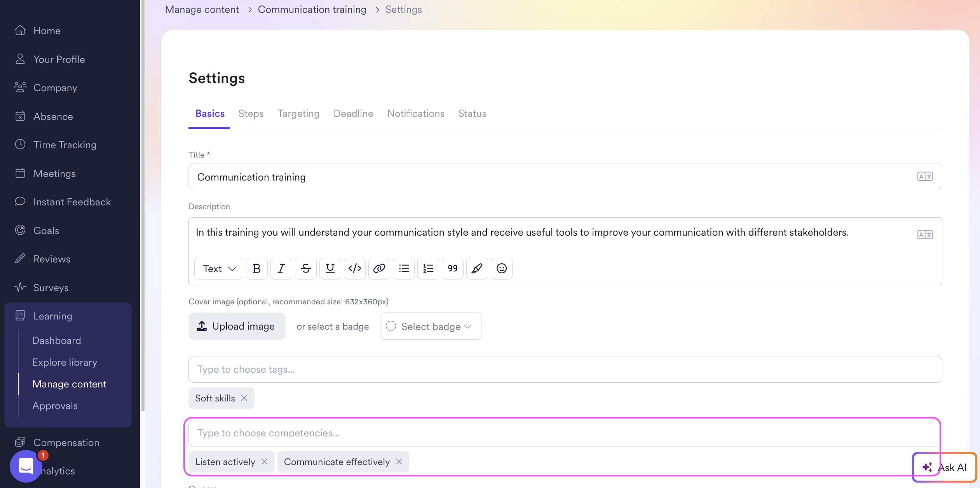Open translation options for the Title field
This screenshot has height=488, width=980.
[924, 177]
